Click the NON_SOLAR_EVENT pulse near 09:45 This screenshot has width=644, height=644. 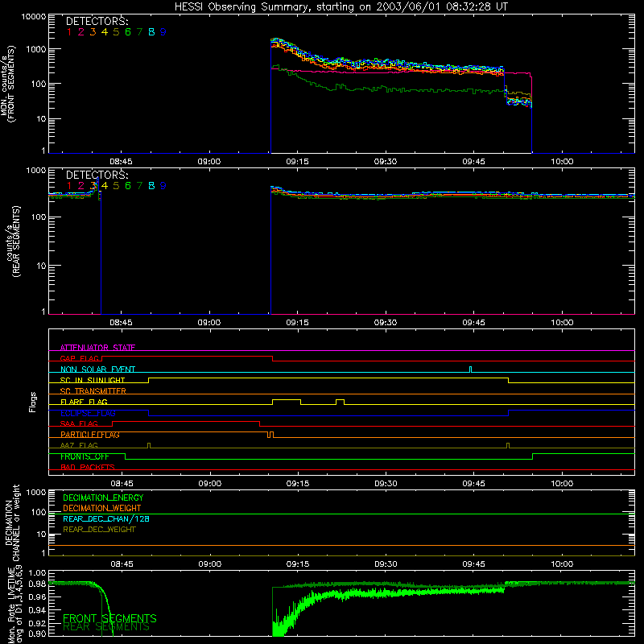[471, 369]
